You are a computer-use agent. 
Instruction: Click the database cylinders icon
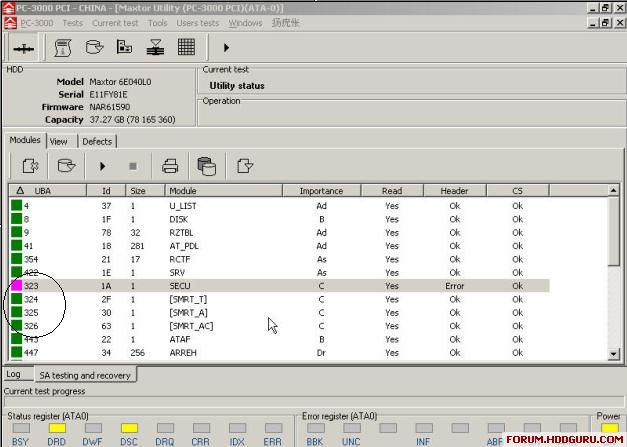pyautogui.click(x=207, y=166)
